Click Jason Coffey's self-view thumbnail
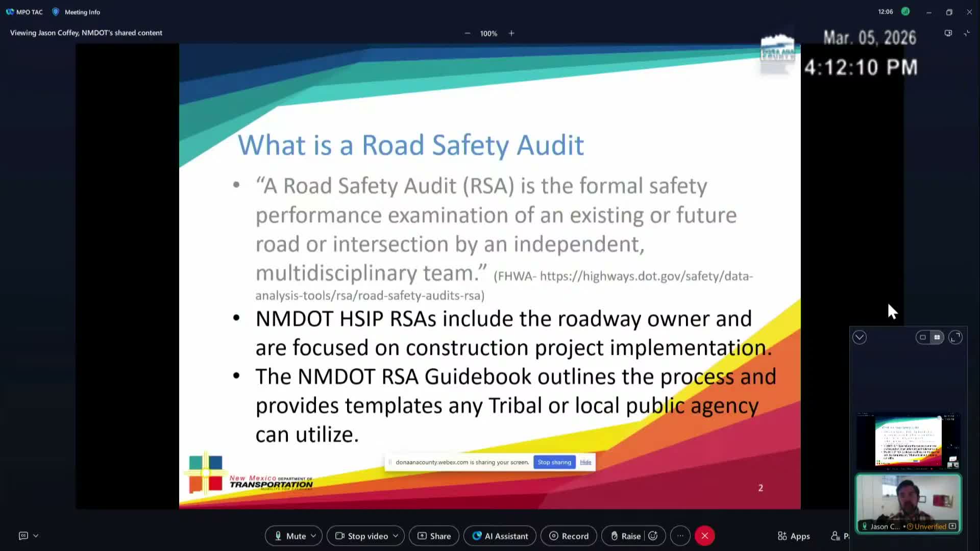Image resolution: width=980 pixels, height=551 pixels. click(x=908, y=503)
